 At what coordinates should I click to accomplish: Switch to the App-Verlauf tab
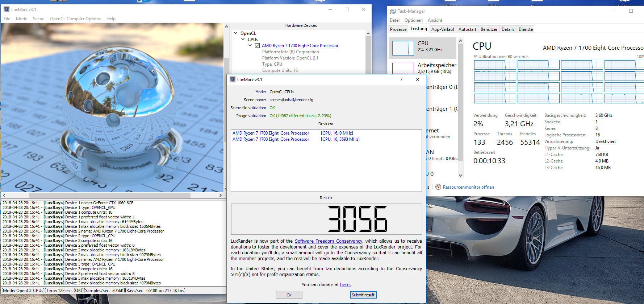(x=443, y=29)
